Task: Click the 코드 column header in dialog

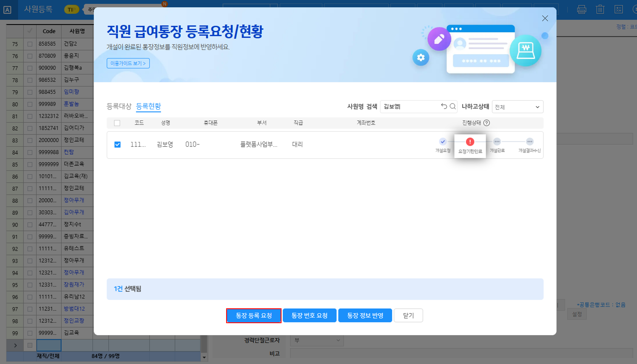Action: [139, 123]
